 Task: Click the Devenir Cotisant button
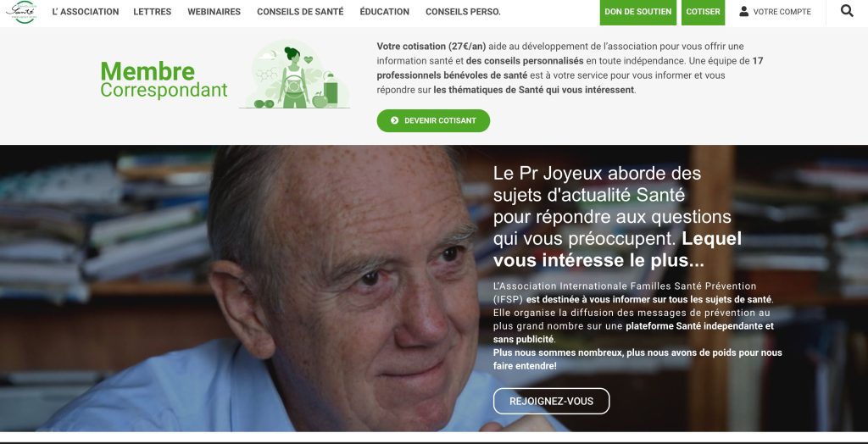(x=433, y=120)
